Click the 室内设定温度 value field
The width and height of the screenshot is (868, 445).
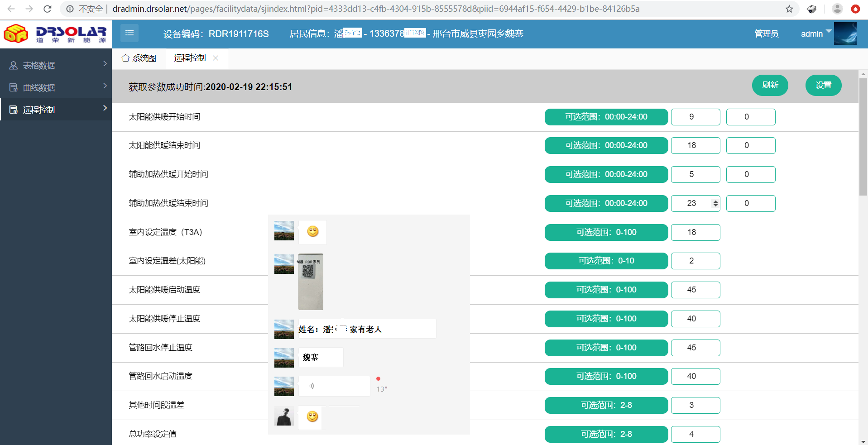pos(695,232)
